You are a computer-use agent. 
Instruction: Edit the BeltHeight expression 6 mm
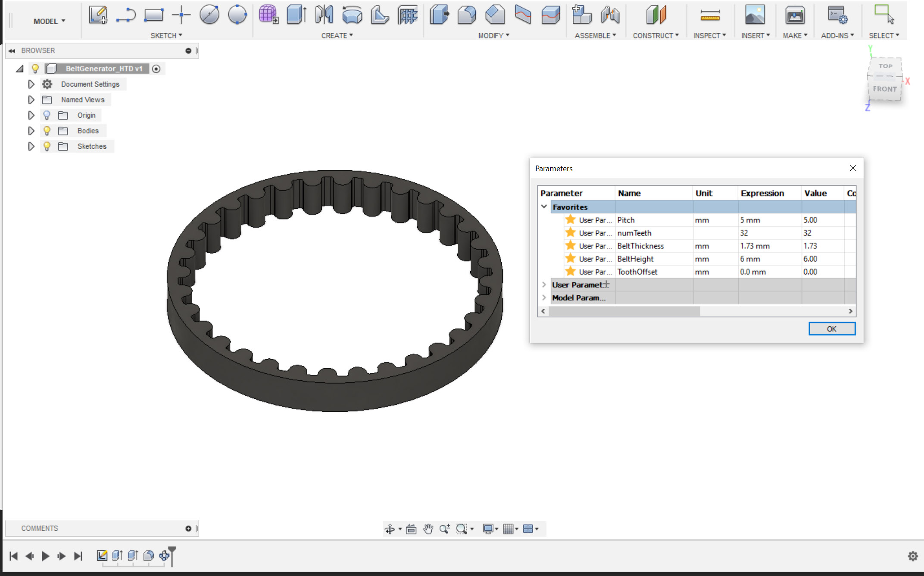click(770, 259)
